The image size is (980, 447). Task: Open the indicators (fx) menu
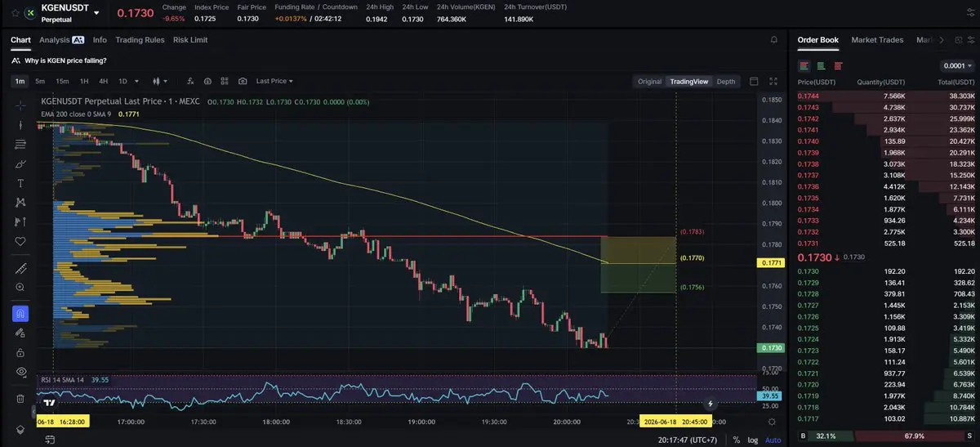point(189,81)
